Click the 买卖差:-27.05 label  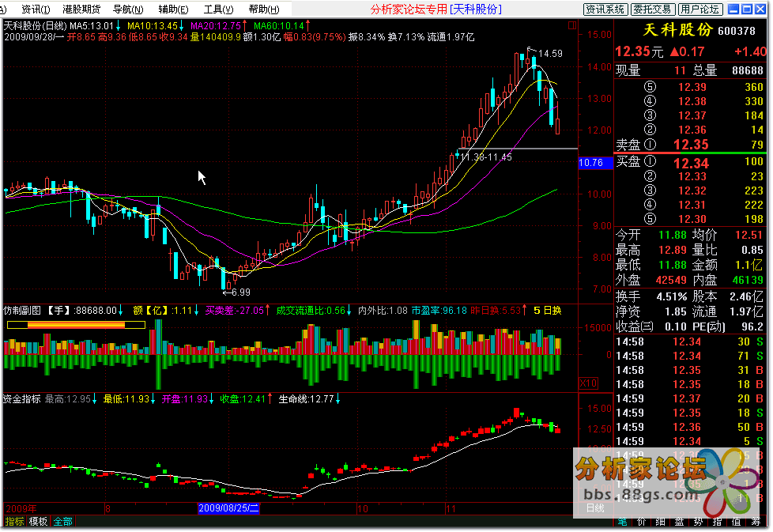[x=234, y=311]
